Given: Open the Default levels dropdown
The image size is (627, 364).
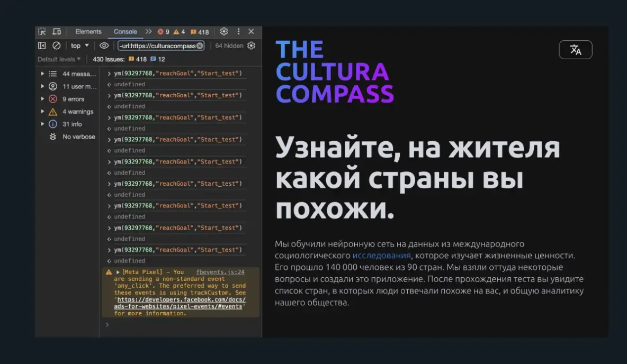Looking at the screenshot, I should [x=58, y=59].
